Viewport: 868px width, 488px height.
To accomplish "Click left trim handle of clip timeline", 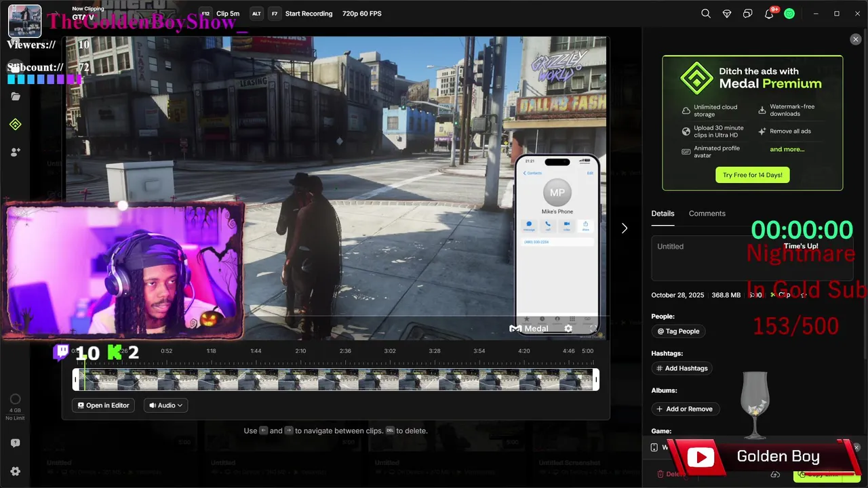I will [x=75, y=380].
